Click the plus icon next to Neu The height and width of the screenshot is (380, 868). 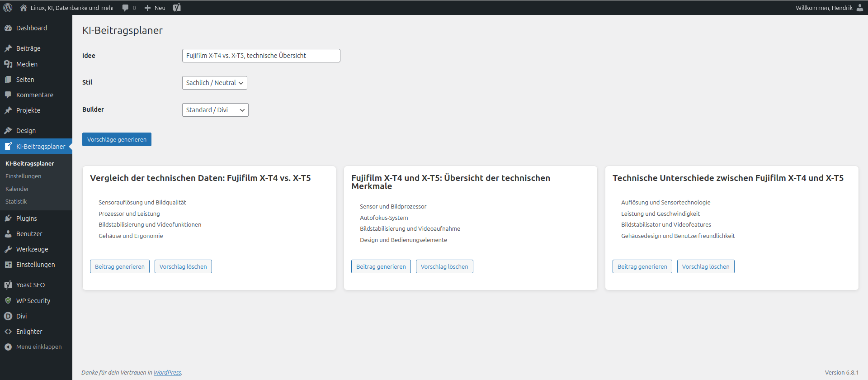click(147, 8)
